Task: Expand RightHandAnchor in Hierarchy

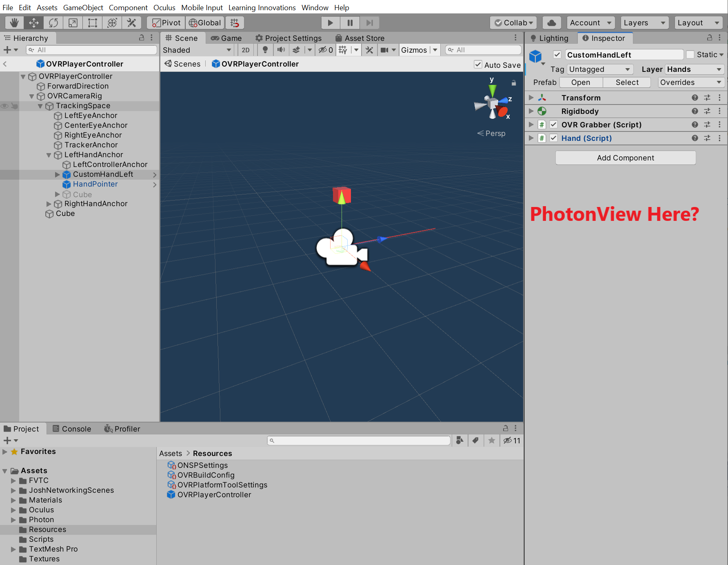Action: (x=49, y=204)
